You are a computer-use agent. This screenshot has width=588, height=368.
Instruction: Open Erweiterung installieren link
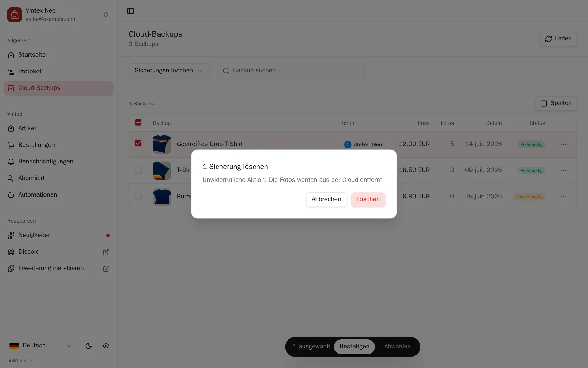point(58,268)
